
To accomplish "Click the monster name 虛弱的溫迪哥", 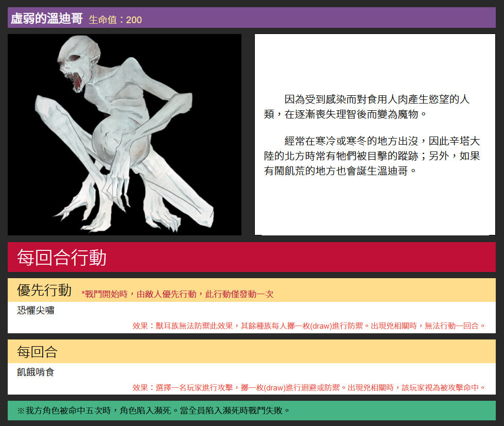I will coord(47,19).
